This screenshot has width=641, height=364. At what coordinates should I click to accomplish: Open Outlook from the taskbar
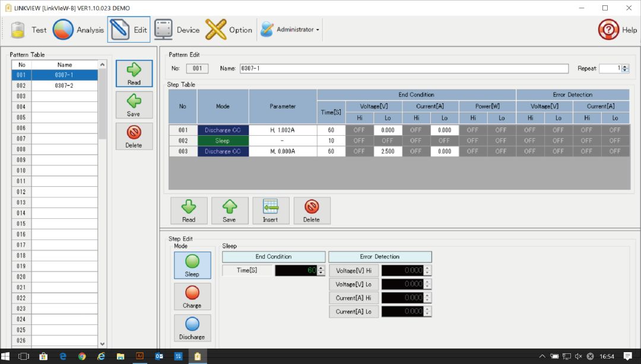pyautogui.click(x=159, y=357)
